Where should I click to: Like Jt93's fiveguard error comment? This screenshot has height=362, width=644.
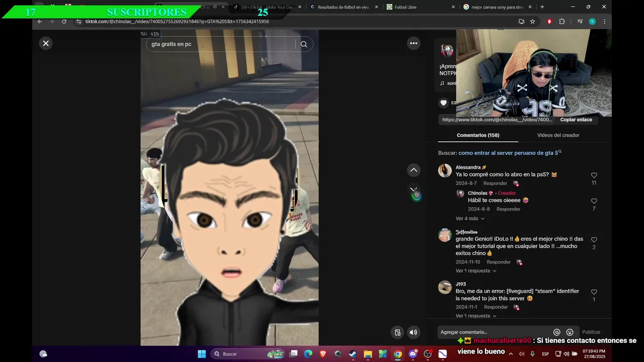(594, 292)
